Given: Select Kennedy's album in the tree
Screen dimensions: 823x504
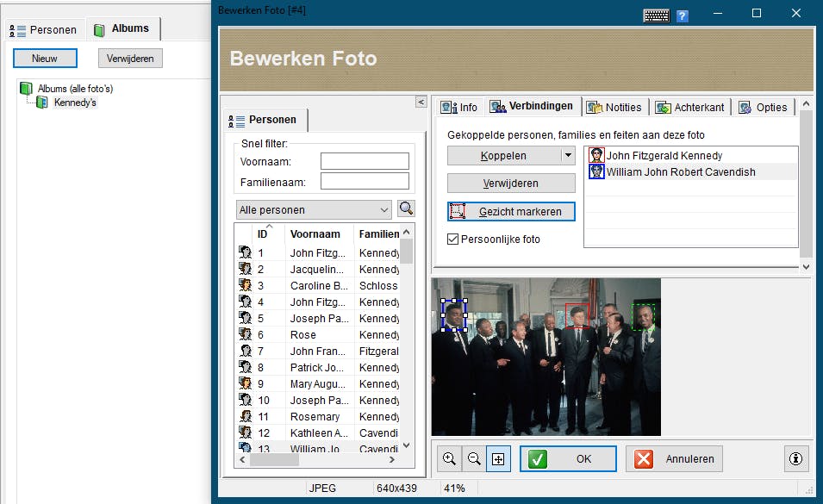Looking at the screenshot, I should pyautogui.click(x=75, y=103).
